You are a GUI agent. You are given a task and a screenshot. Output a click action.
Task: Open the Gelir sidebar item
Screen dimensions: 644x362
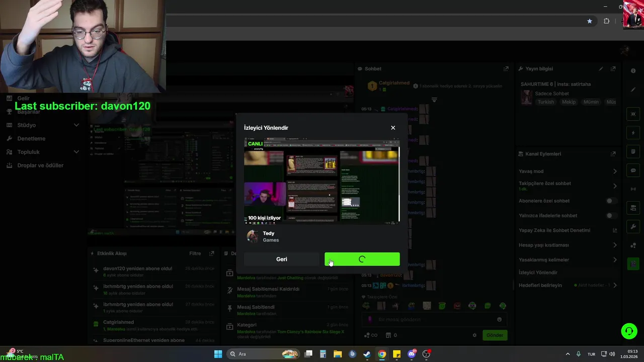tap(24, 99)
